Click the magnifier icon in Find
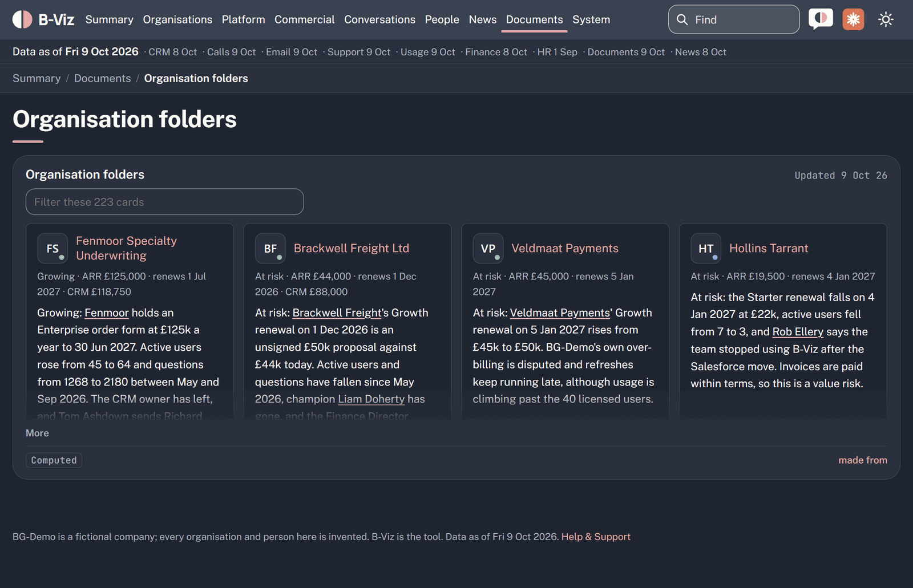This screenshot has width=913, height=588. [682, 19]
